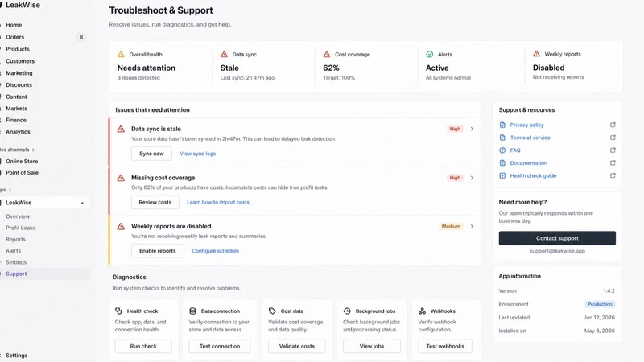Click the pin dot next to LeakWise app
This screenshot has width=644, height=362.
point(83,203)
